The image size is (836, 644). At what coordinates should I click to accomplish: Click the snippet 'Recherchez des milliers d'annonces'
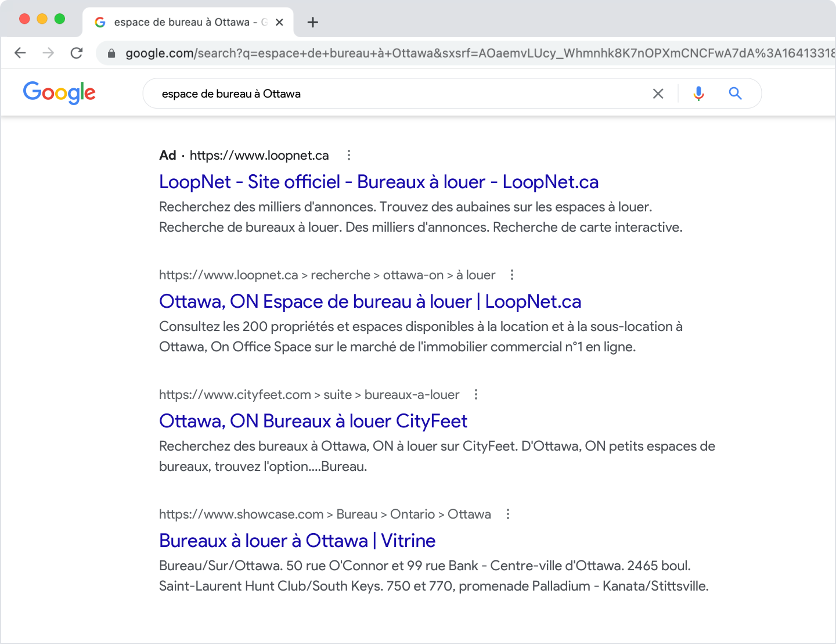click(420, 217)
